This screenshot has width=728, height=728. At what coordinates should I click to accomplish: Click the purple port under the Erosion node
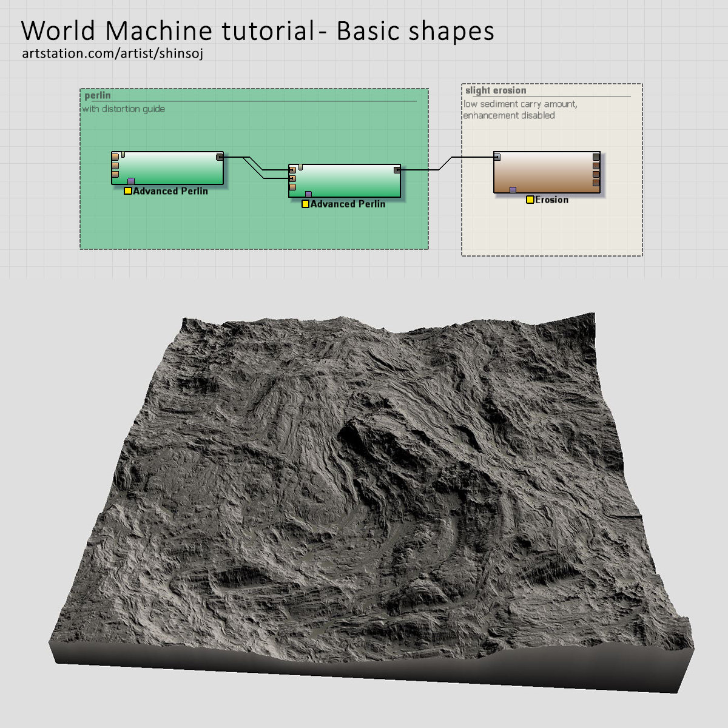[x=513, y=190]
